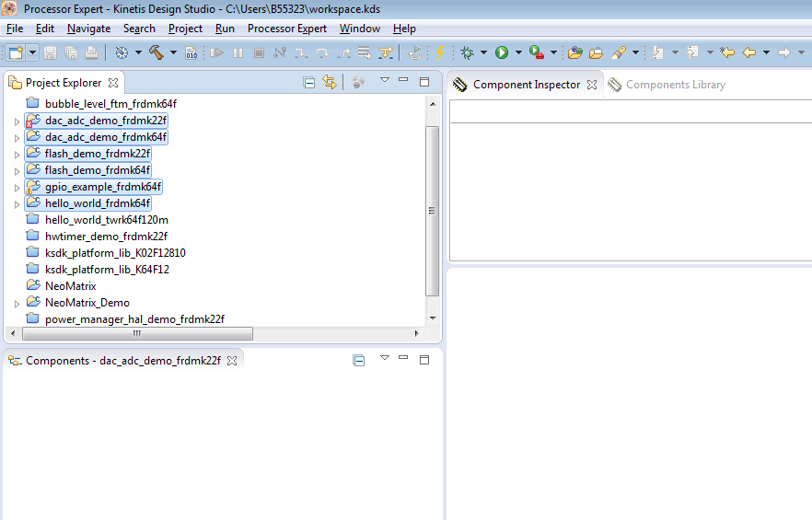Open the Run button dropdown arrow

click(518, 52)
